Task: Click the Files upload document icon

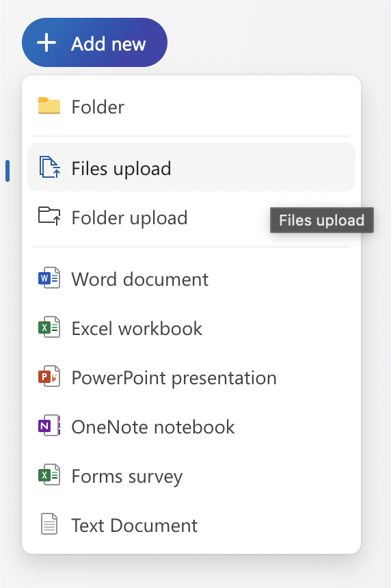Action: tap(49, 167)
